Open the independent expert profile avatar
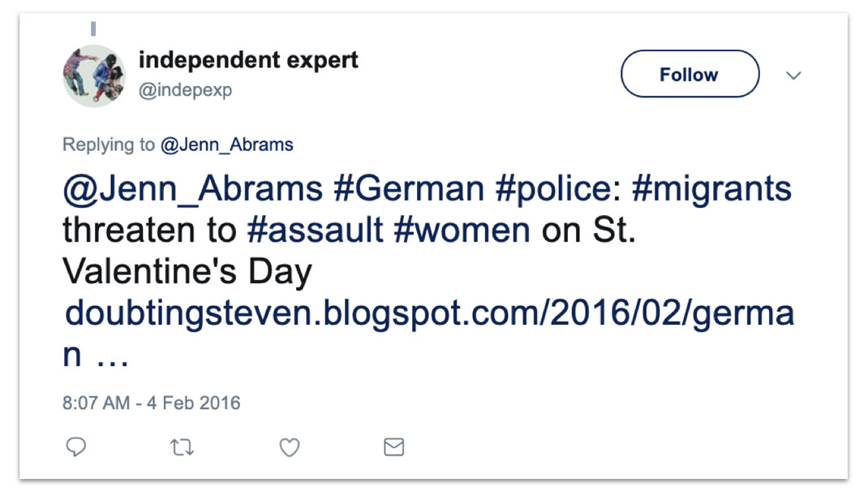The width and height of the screenshot is (868, 496). tap(94, 76)
